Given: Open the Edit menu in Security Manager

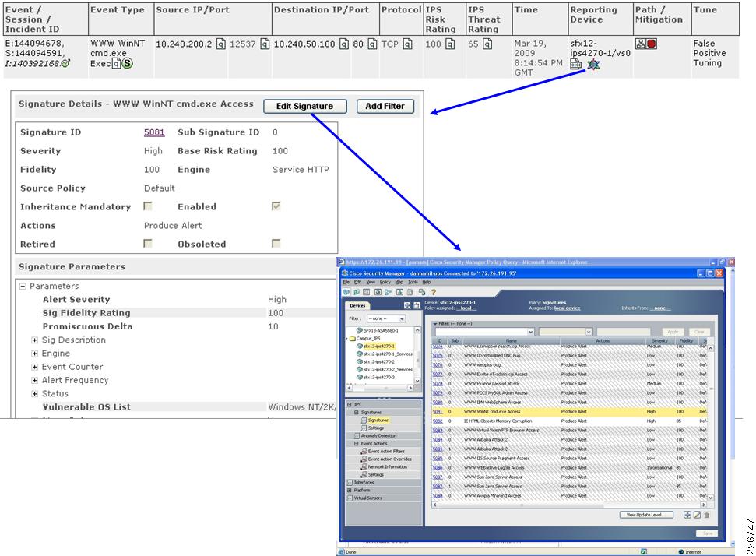Looking at the screenshot, I should click(x=357, y=282).
